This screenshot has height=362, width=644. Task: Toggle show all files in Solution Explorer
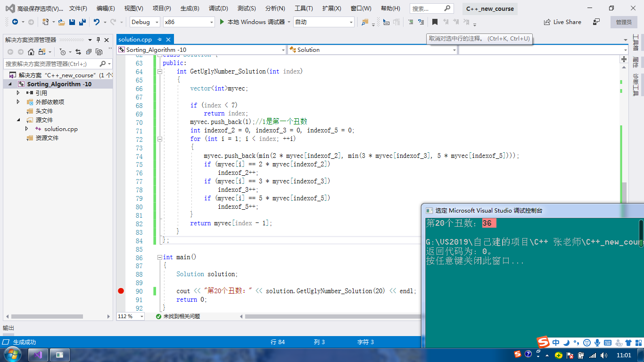click(99, 52)
